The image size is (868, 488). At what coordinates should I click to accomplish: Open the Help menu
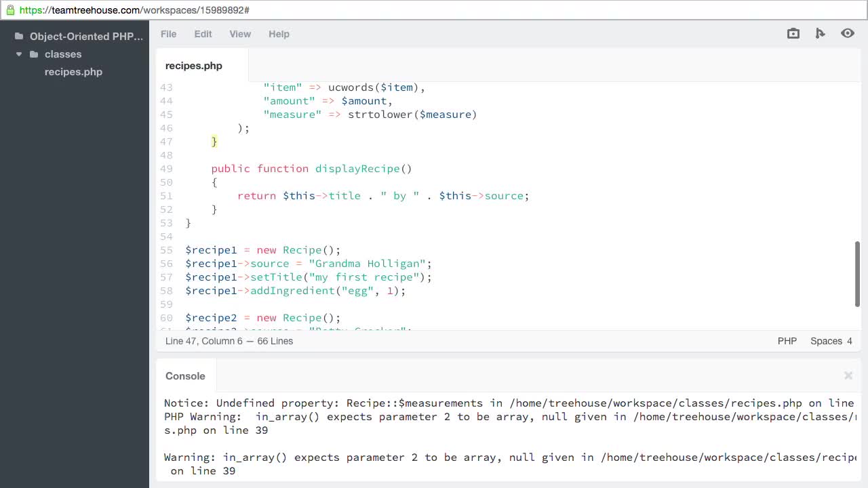(x=279, y=34)
